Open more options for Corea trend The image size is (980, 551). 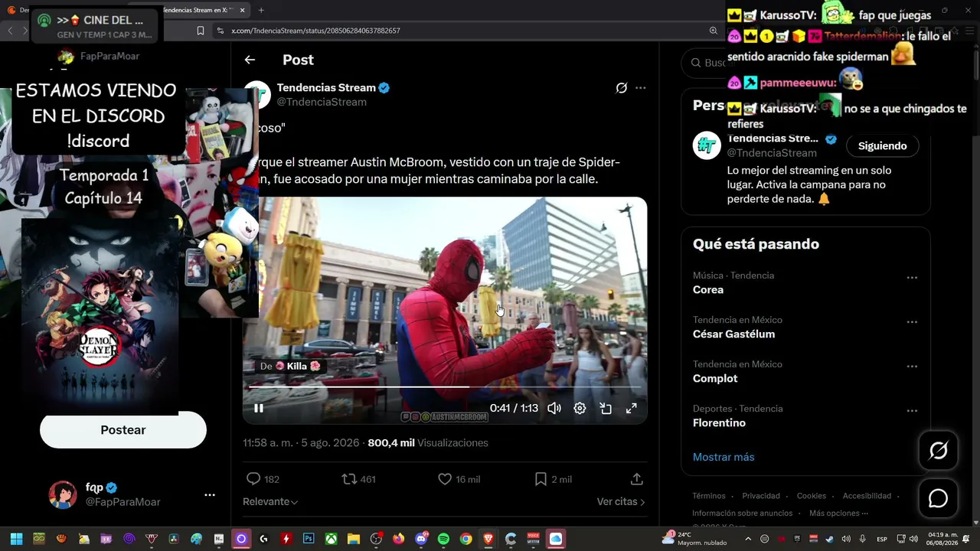912,278
